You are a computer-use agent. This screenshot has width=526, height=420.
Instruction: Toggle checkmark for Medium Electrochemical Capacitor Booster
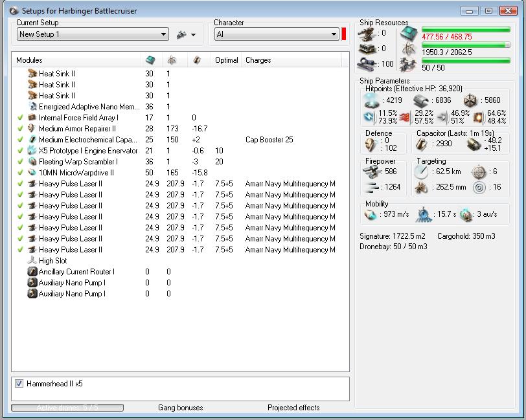click(x=21, y=140)
